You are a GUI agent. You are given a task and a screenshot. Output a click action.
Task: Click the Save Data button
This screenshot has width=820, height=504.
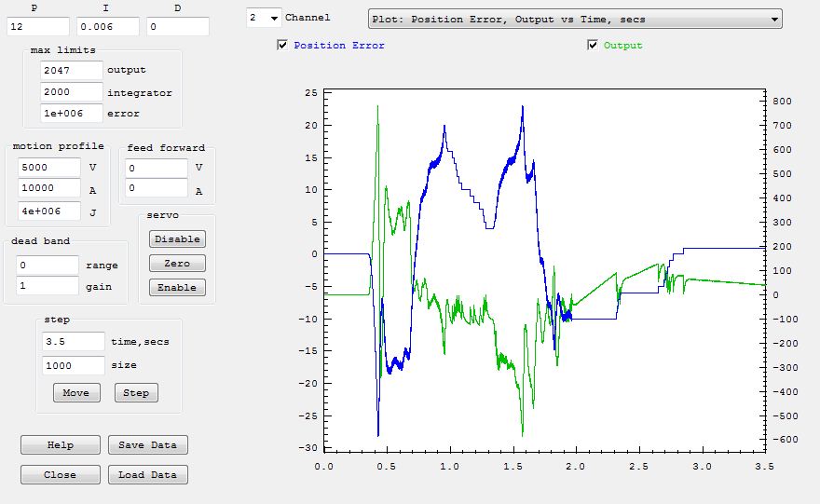pyautogui.click(x=147, y=444)
